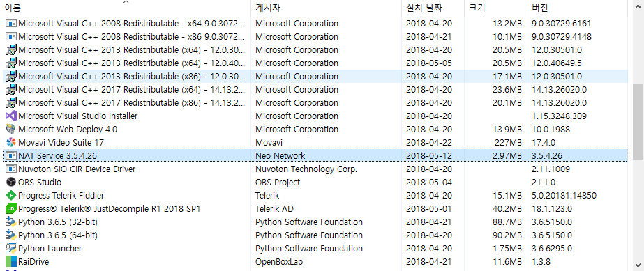Click the 11.6MB size cell
Viewport: 644px width, 271px height.
507,261
